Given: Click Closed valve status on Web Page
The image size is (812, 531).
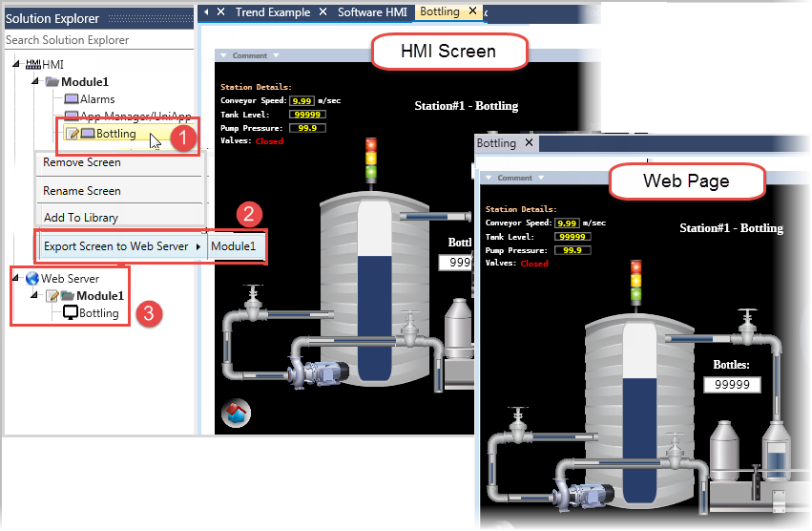Looking at the screenshot, I should [x=534, y=264].
